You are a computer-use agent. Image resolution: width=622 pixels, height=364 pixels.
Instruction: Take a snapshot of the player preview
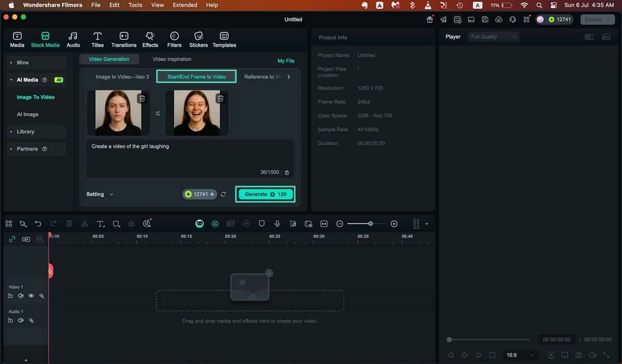pos(579,355)
